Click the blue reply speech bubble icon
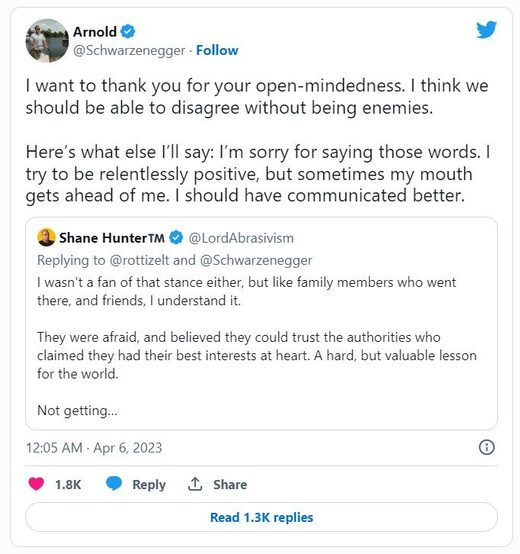The width and height of the screenshot is (520, 554). pos(114,483)
